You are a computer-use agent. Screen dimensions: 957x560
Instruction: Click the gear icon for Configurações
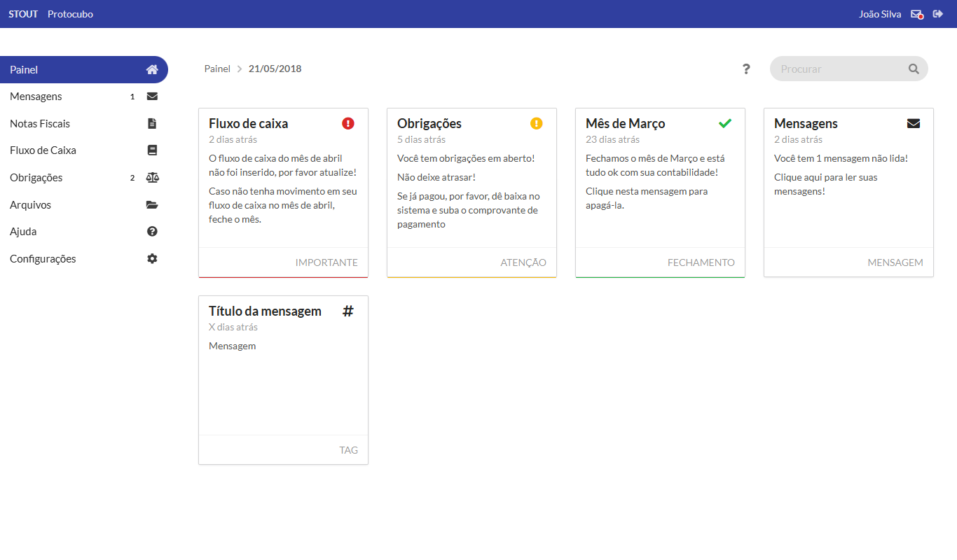(x=152, y=259)
